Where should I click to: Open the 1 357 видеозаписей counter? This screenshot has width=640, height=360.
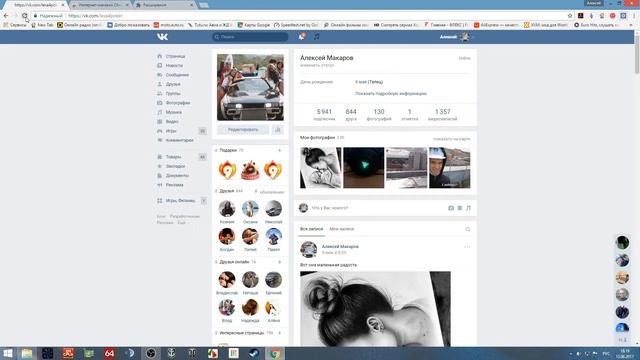click(x=442, y=115)
